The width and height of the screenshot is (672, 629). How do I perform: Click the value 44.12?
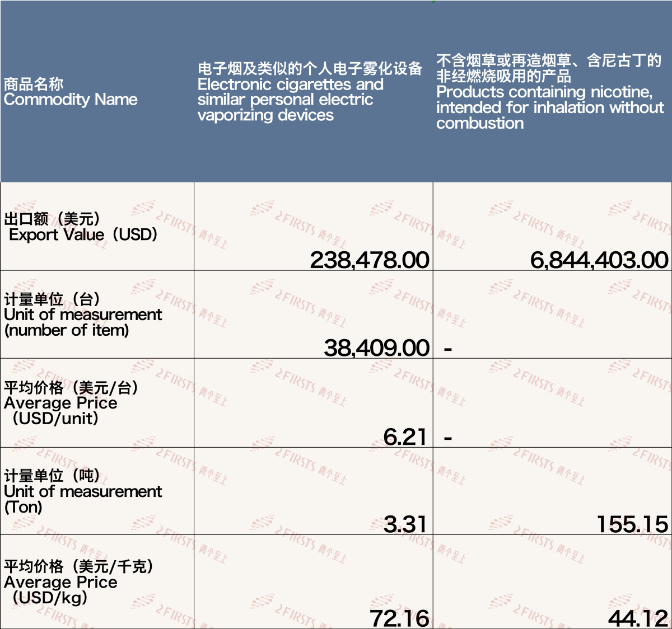point(638,618)
